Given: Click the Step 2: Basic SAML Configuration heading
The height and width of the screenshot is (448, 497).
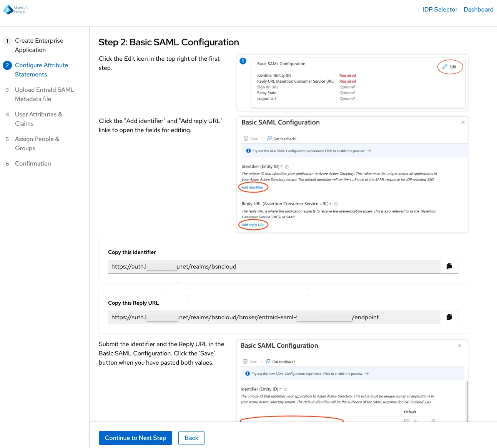Looking at the screenshot, I should [x=169, y=42].
